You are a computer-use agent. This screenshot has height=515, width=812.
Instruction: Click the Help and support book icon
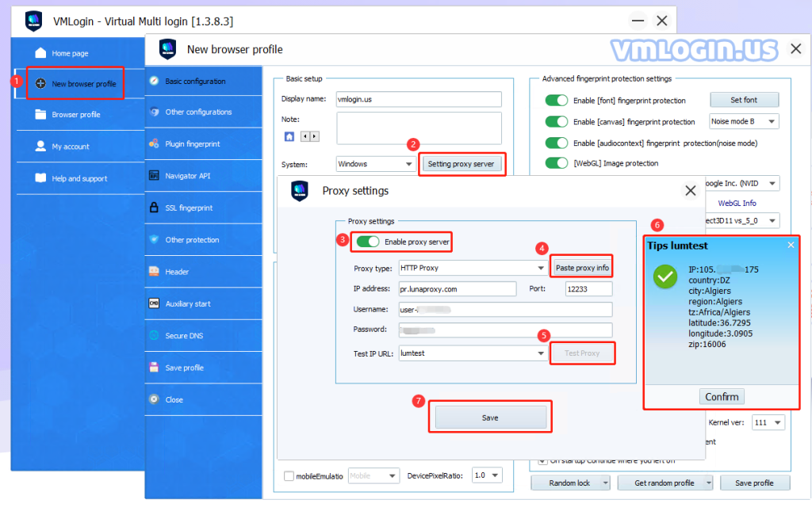click(40, 178)
